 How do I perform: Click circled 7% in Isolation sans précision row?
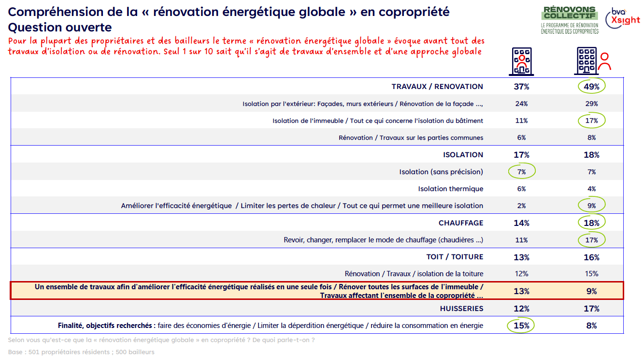coord(521,172)
